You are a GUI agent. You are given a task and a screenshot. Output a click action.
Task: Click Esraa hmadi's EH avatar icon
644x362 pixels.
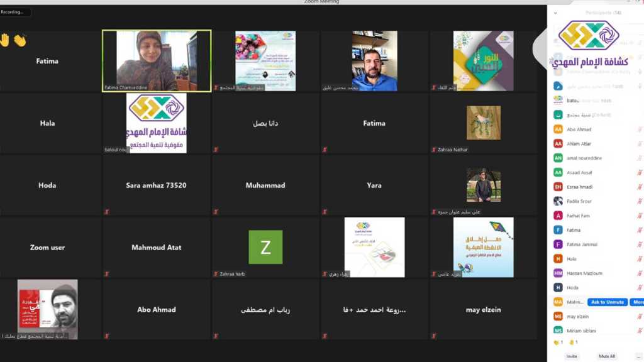558,187
